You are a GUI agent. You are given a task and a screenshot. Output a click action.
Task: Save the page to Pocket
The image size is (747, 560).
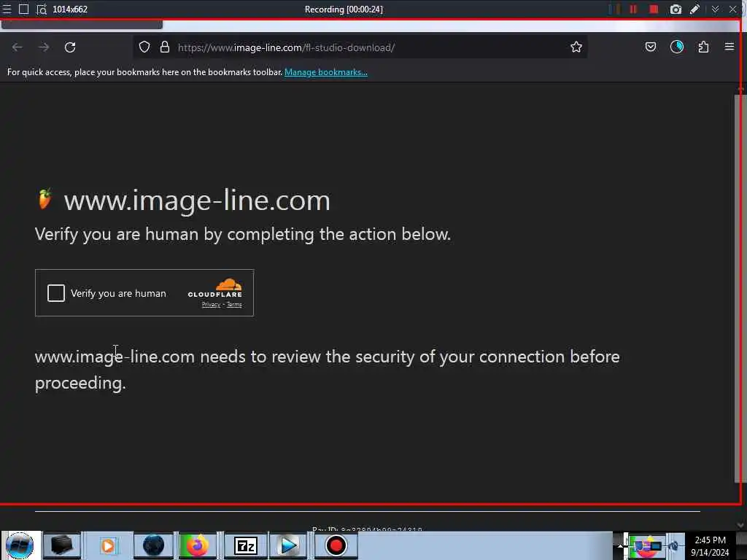[x=650, y=47]
